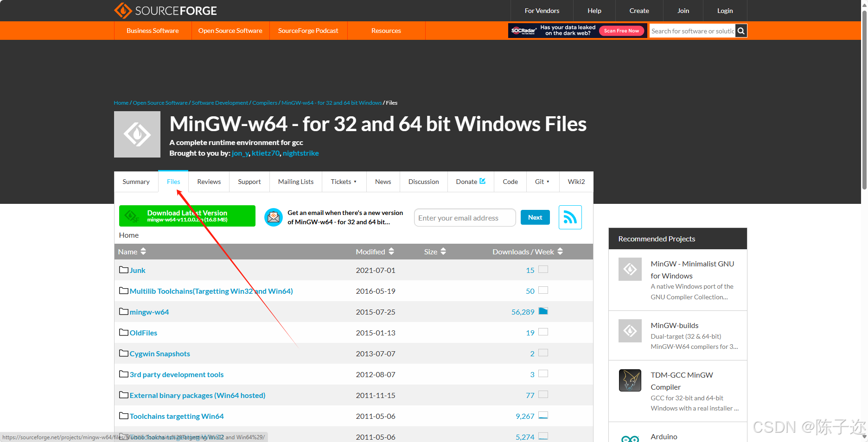Select the Files tab

coord(173,182)
